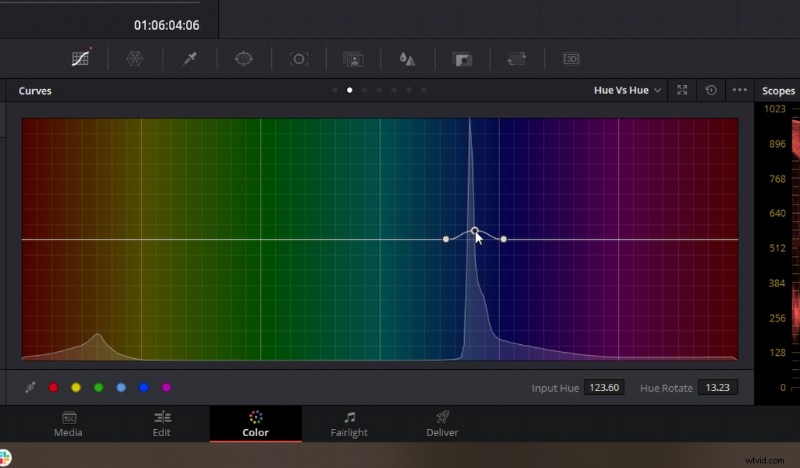The height and width of the screenshot is (468, 800).
Task: Select the raised center curve control point
Action: [x=474, y=231]
